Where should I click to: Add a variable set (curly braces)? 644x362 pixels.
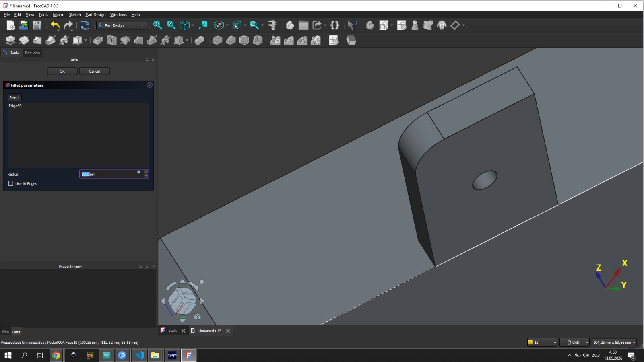334,25
